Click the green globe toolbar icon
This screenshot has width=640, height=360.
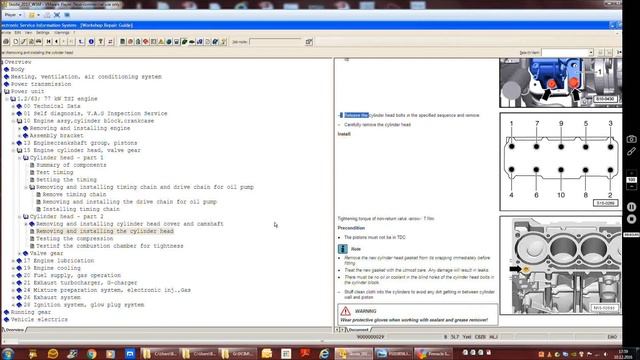pos(169,42)
